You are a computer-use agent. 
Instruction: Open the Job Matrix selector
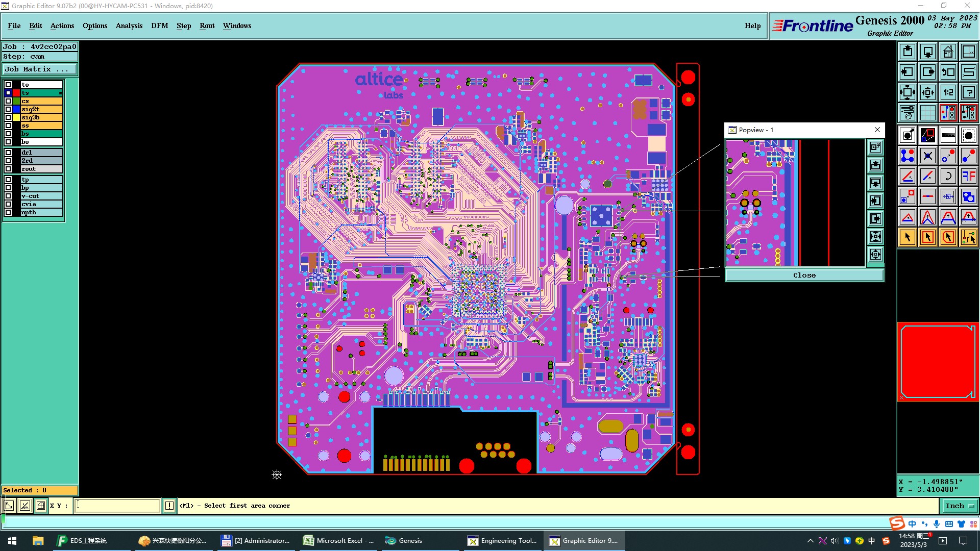point(40,69)
